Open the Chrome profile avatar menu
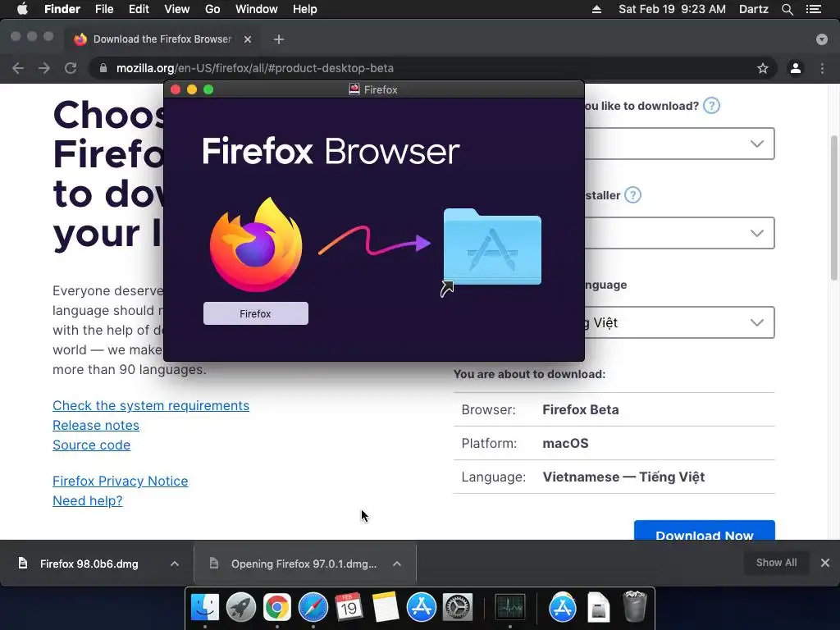The width and height of the screenshot is (840, 630). point(796,68)
